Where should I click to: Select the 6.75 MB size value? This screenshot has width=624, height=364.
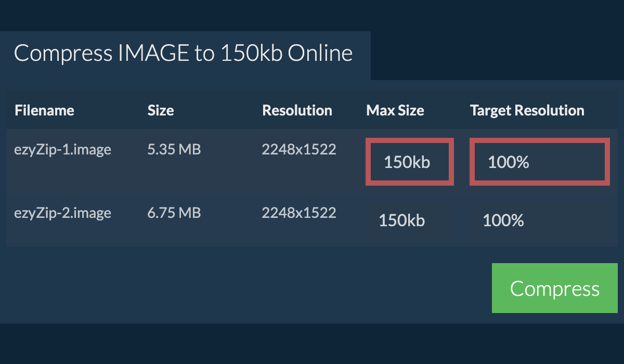coord(174,213)
